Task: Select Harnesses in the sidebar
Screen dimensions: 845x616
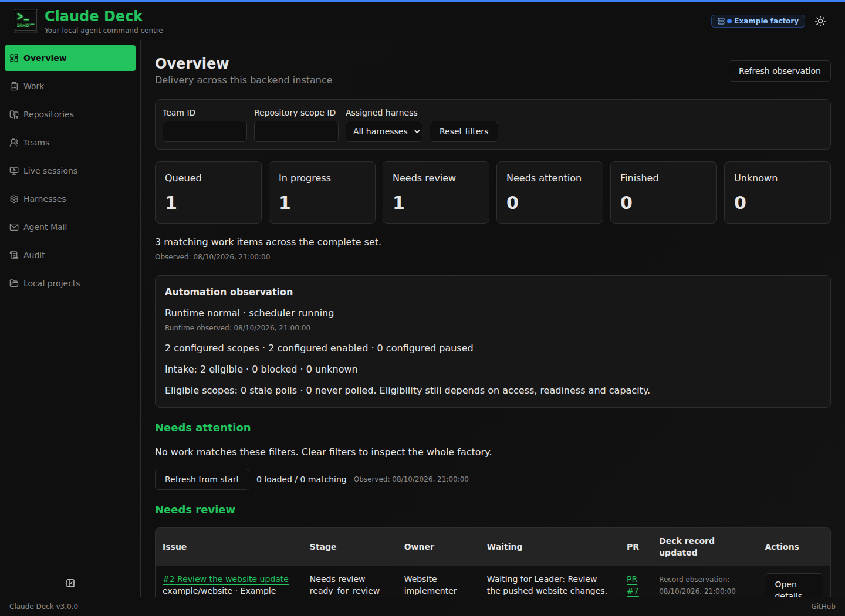Action: 70,199
